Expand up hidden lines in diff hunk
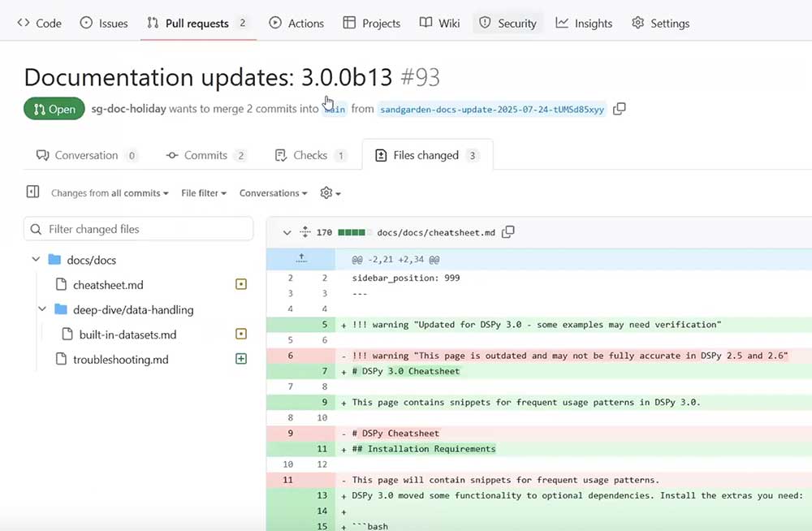The height and width of the screenshot is (531, 812). (301, 258)
